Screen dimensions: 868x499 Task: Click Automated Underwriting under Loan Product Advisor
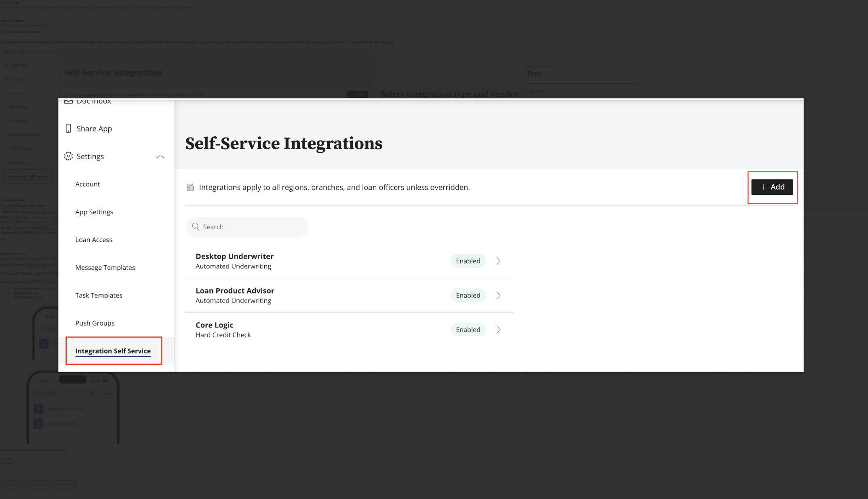point(233,301)
